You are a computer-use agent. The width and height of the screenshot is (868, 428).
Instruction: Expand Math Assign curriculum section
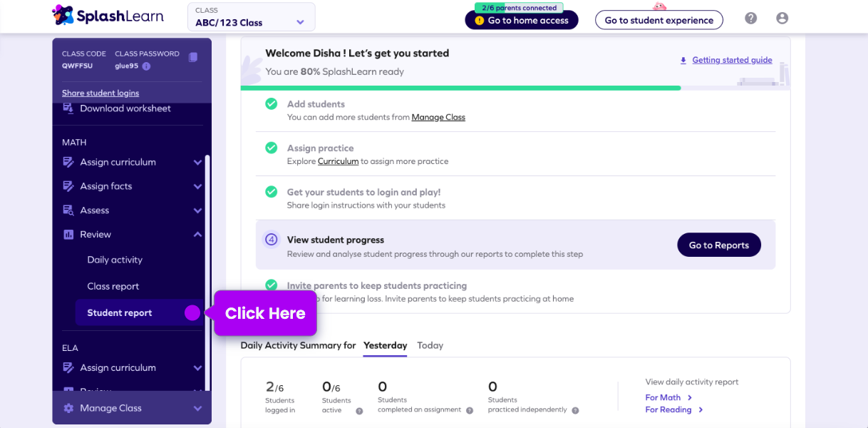[x=197, y=163]
